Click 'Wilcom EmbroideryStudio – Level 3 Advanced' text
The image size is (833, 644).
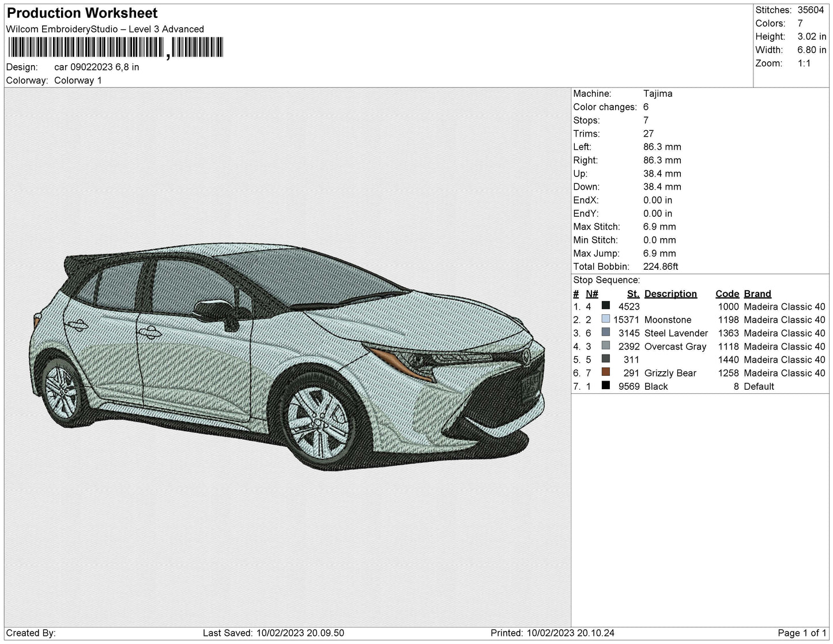pos(105,29)
